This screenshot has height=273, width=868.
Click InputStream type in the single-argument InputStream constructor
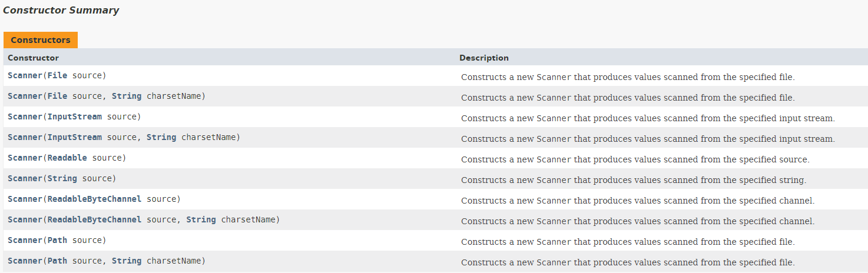pos(74,116)
